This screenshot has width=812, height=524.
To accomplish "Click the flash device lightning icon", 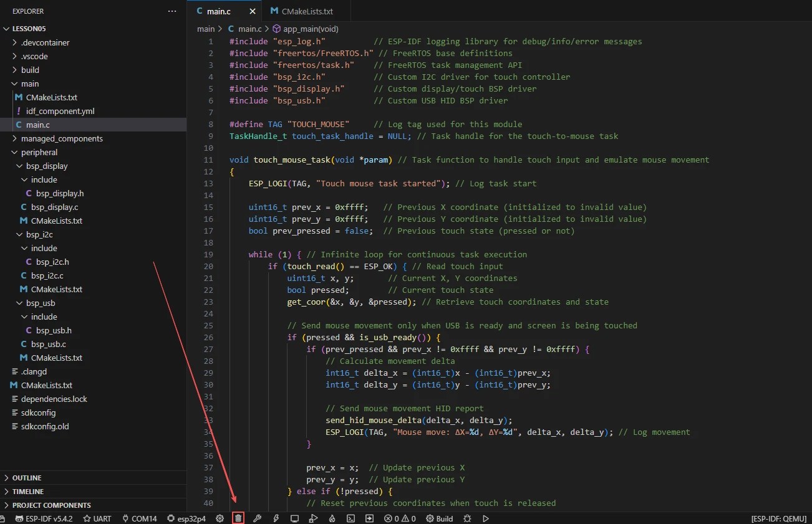I will (276, 518).
